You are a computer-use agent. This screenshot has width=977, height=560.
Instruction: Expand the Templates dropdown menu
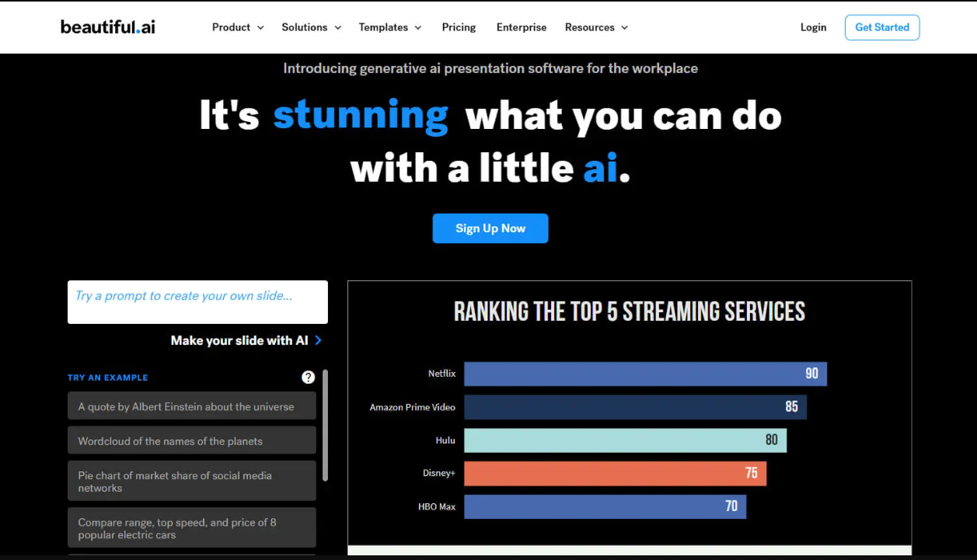click(389, 27)
